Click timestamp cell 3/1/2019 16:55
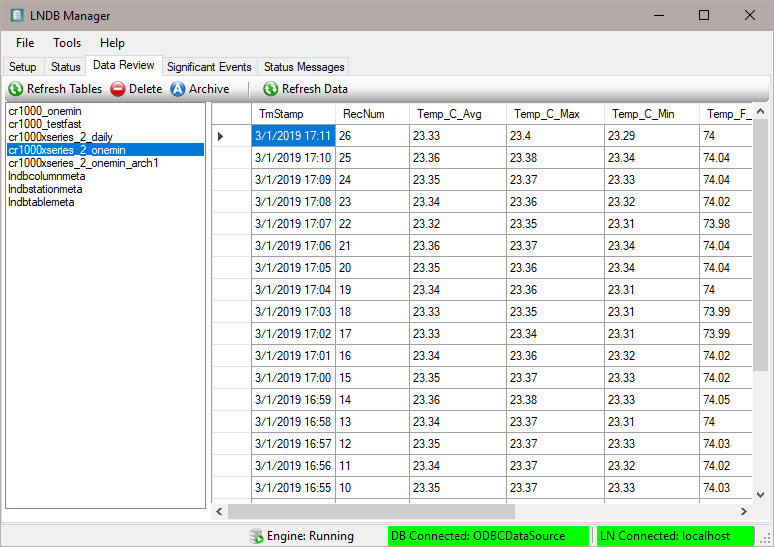 pos(293,488)
